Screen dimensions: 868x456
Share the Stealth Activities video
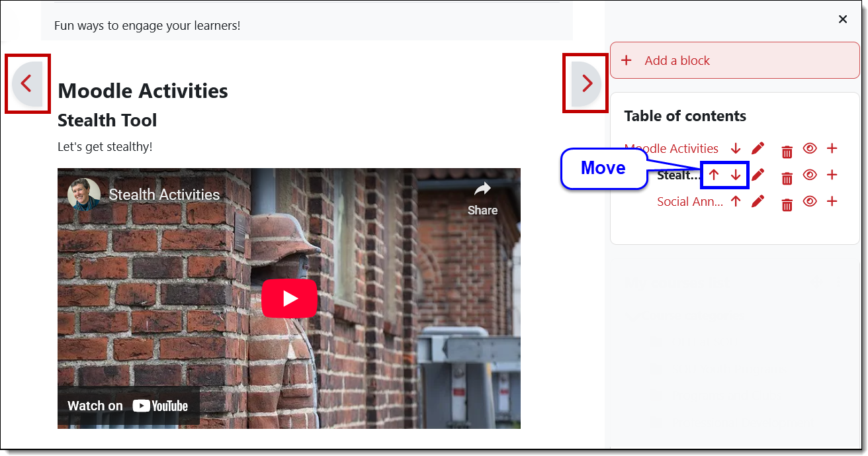tap(482, 199)
